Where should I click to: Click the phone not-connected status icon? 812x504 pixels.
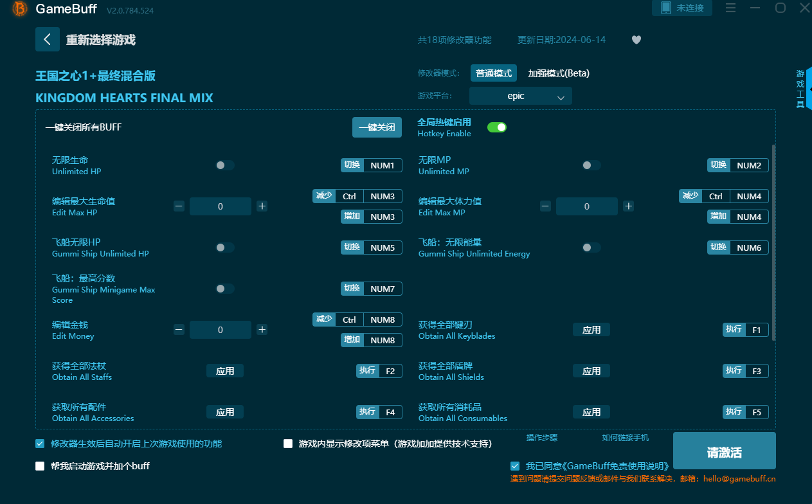(665, 8)
